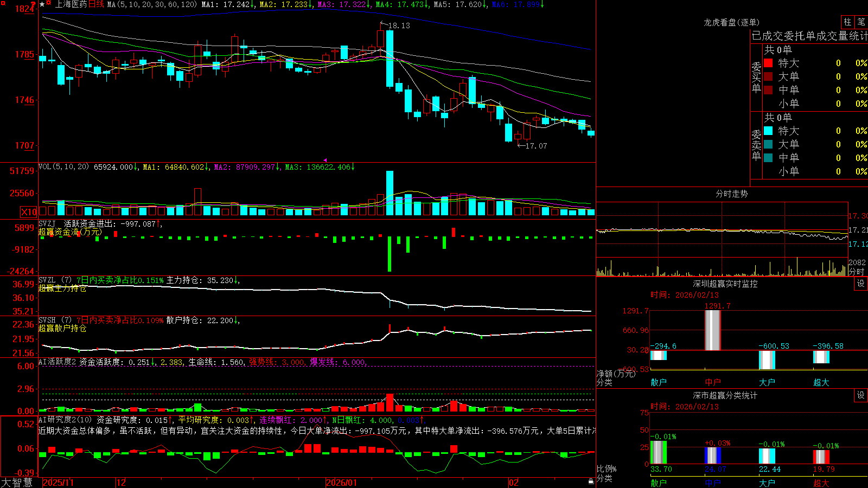Click the 中户 24.07 percentage bar
The width and height of the screenshot is (868, 488).
click(712, 455)
